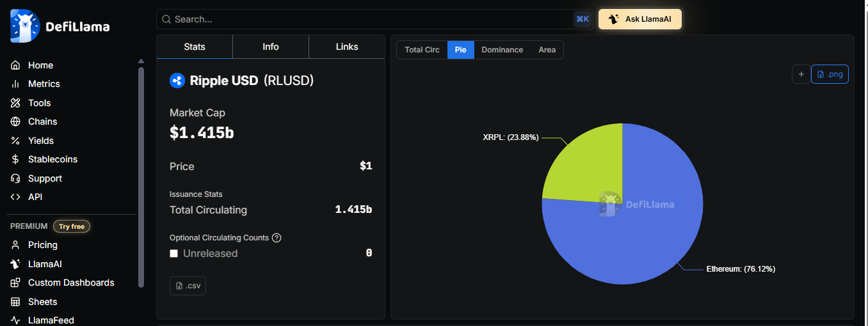
Task: Click the Support headset icon
Action: coord(15,178)
